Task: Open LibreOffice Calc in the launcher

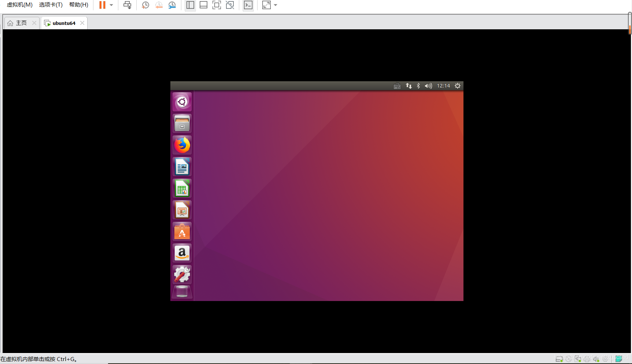Action: pos(182,188)
